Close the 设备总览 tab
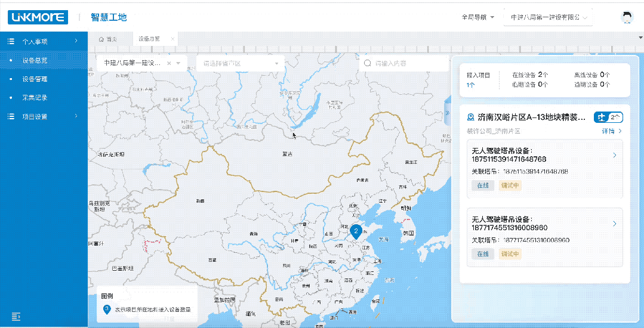 173,39
